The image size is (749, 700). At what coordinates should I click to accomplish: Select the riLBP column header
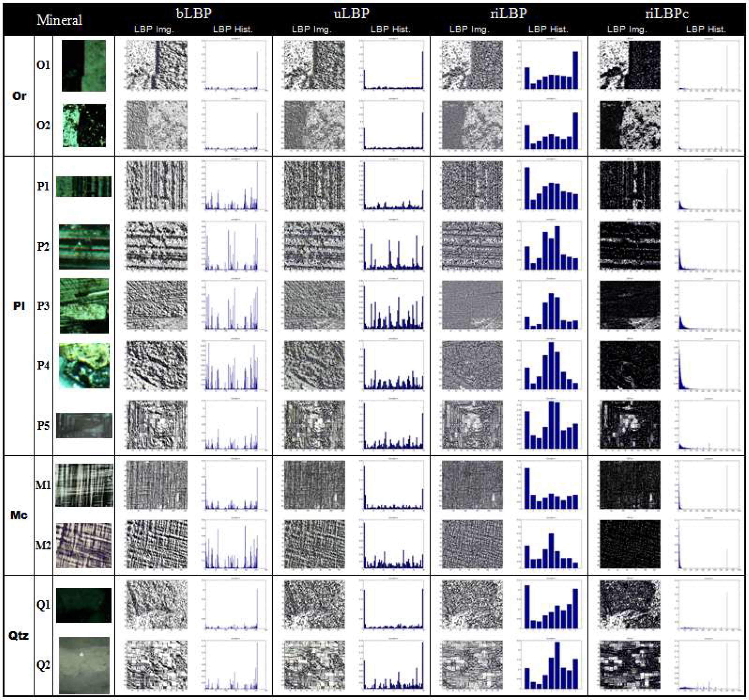pyautogui.click(x=509, y=14)
